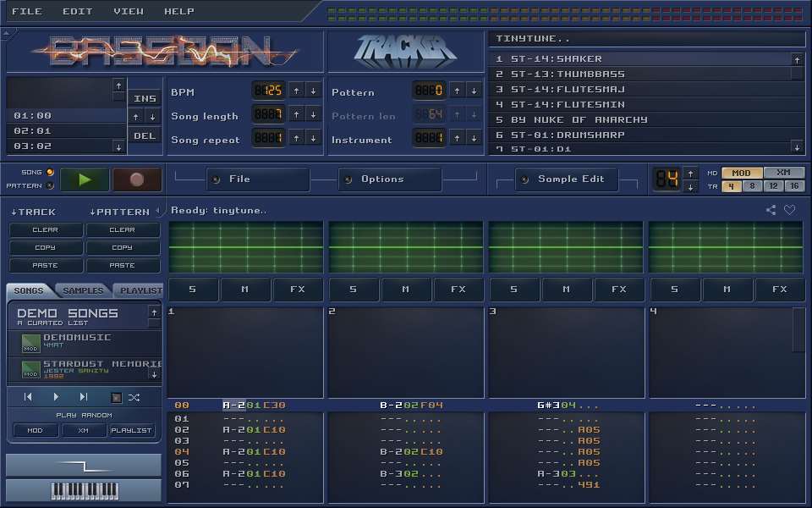The width and height of the screenshot is (812, 508).
Task: Open the FILE menu
Action: (x=27, y=11)
